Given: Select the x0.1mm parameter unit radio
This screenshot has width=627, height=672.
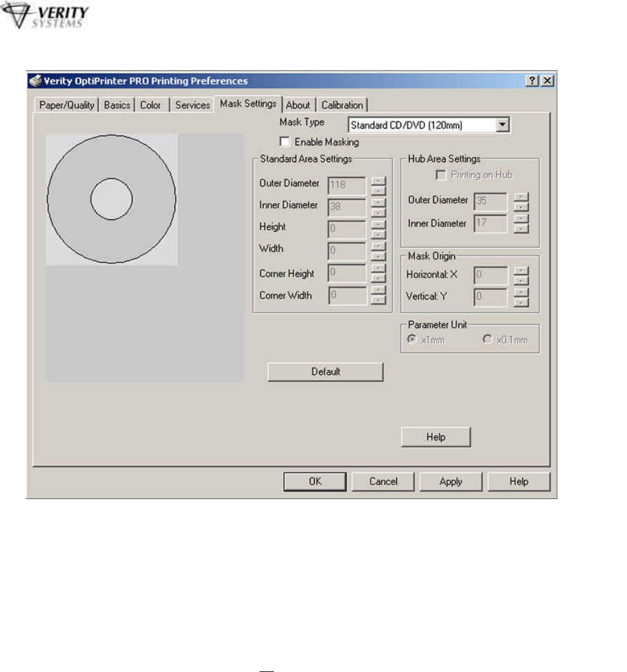Looking at the screenshot, I should (487, 340).
